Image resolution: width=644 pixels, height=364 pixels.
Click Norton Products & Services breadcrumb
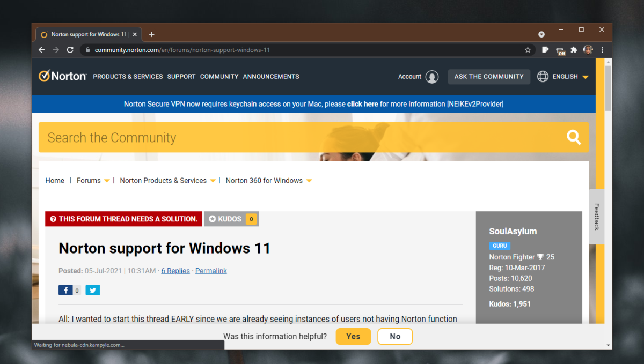[x=163, y=181]
